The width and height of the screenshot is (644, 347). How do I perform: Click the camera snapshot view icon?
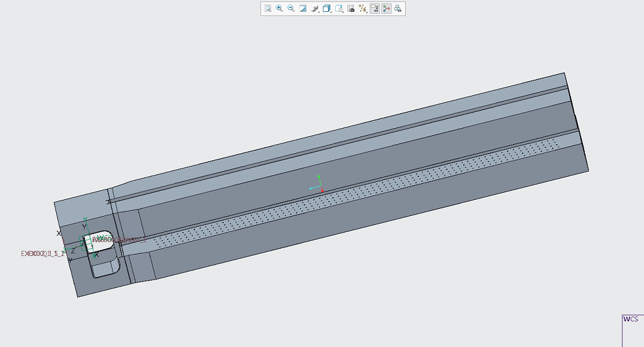351,8
